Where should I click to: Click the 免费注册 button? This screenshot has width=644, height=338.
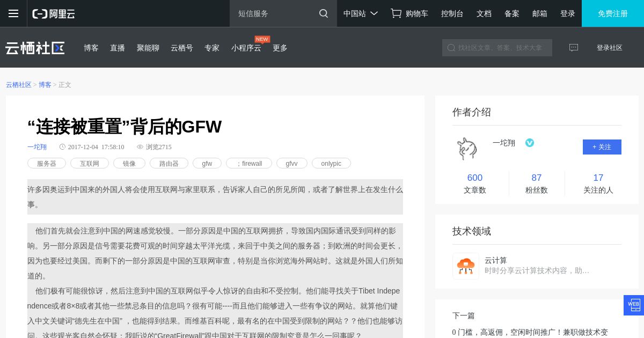(613, 13)
